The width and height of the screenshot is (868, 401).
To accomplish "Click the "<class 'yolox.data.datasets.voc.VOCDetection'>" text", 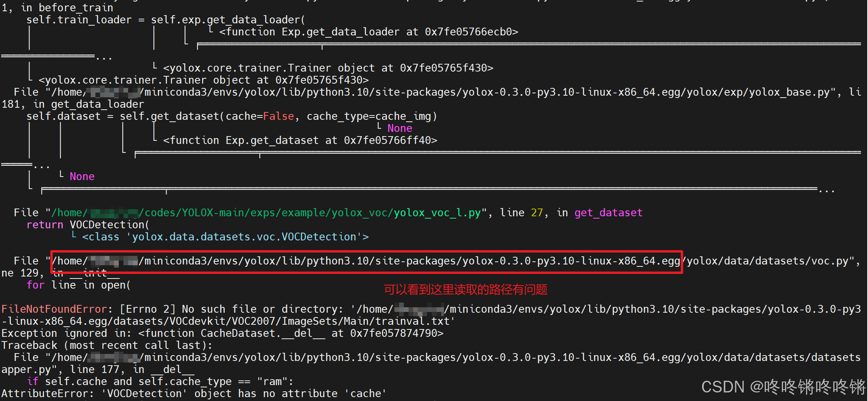I will point(225,237).
